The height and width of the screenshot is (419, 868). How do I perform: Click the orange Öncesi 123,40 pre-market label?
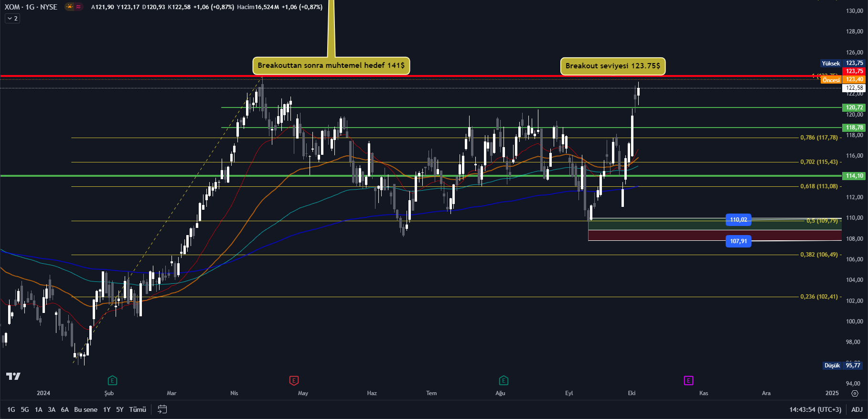pyautogui.click(x=843, y=80)
